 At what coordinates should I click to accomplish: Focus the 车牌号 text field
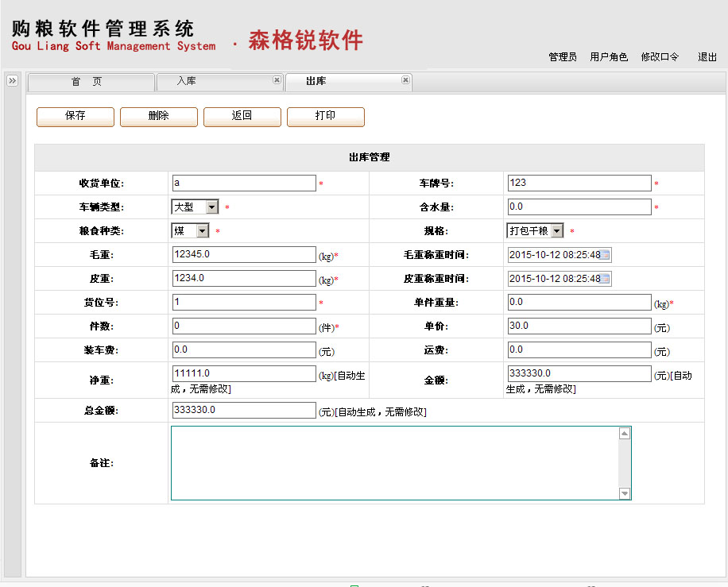pyautogui.click(x=579, y=183)
